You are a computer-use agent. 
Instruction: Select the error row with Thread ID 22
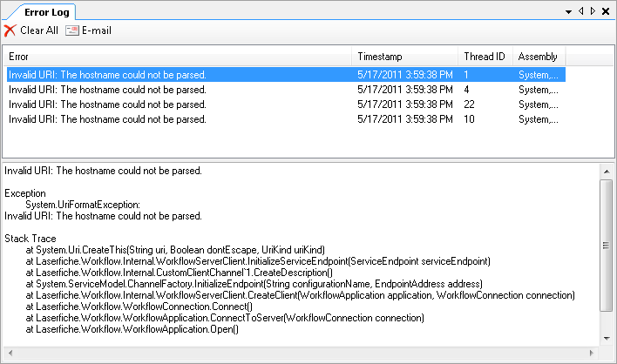tap(174, 104)
